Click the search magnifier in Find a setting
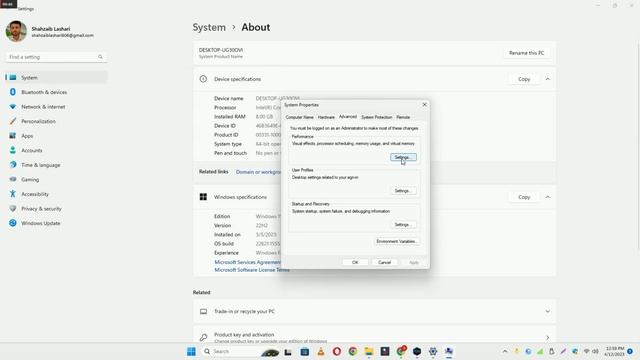This screenshot has height=360, width=640. point(100,57)
